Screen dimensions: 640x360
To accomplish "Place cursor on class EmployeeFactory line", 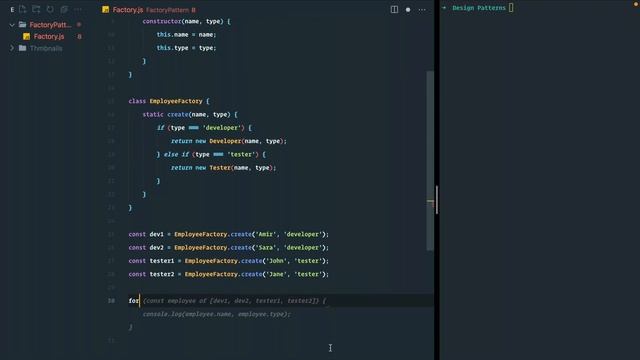I will click(x=169, y=101).
